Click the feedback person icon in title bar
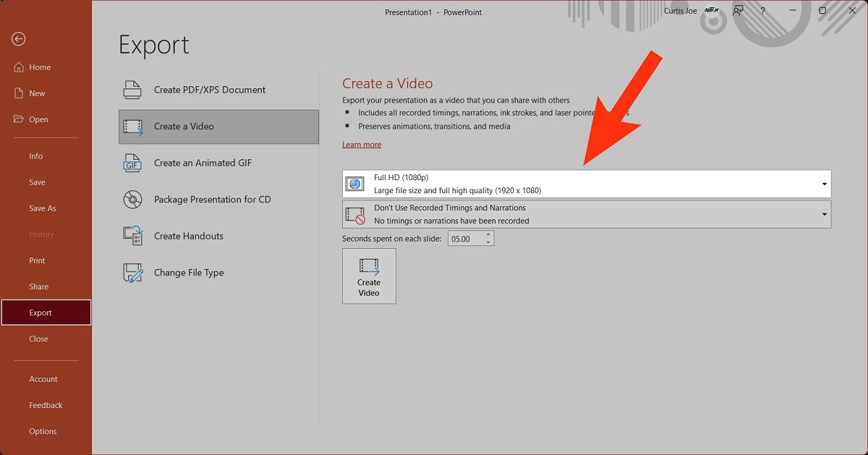Screen dimensions: 868x455 (738, 11)
